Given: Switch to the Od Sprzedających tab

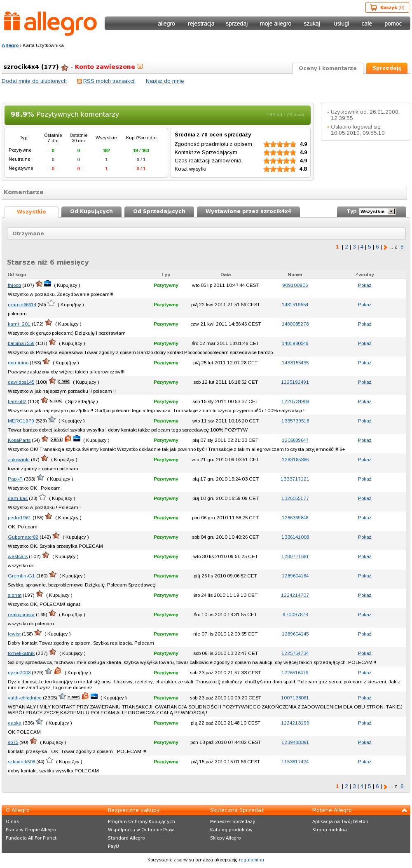Looking at the screenshot, I should tap(159, 211).
